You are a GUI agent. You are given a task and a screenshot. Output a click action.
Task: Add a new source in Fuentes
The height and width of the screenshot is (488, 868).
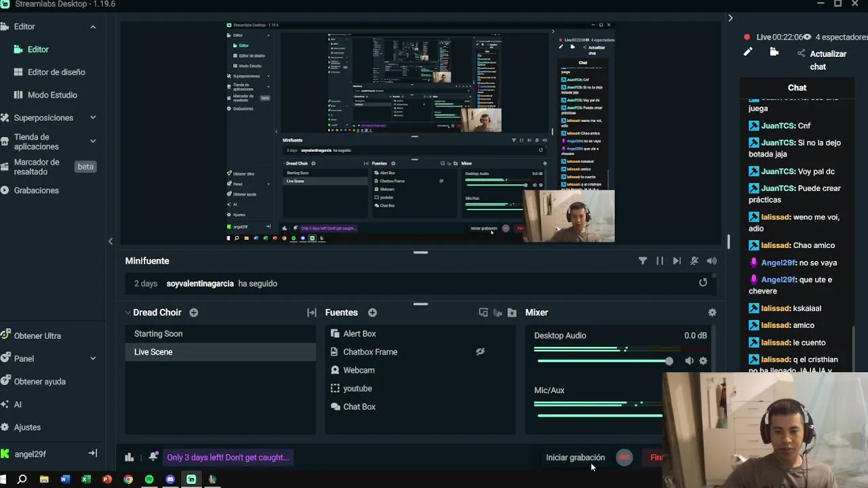coord(372,312)
